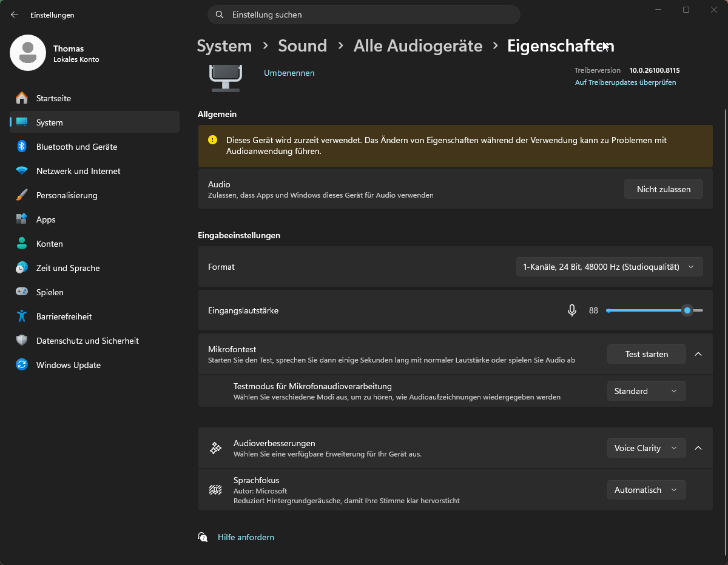The height and width of the screenshot is (565, 728).
Task: Open Testmodus Standard dropdown
Action: pos(646,391)
